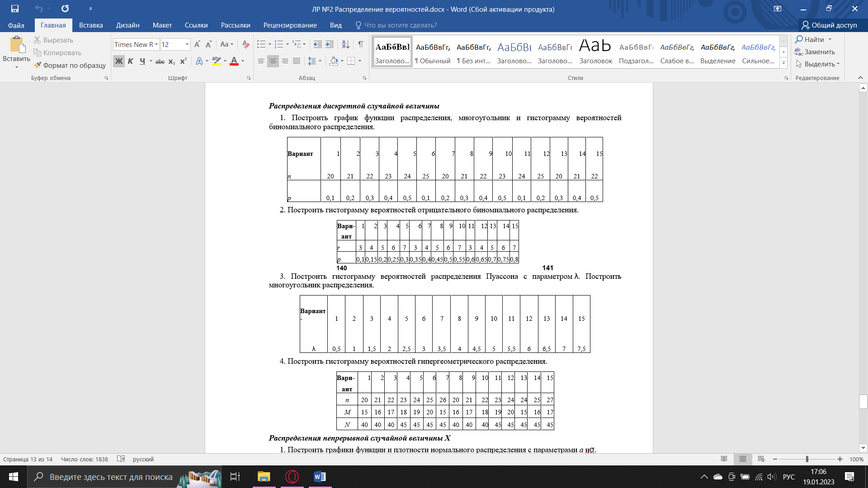Apply the Заголовок title style

[595, 52]
